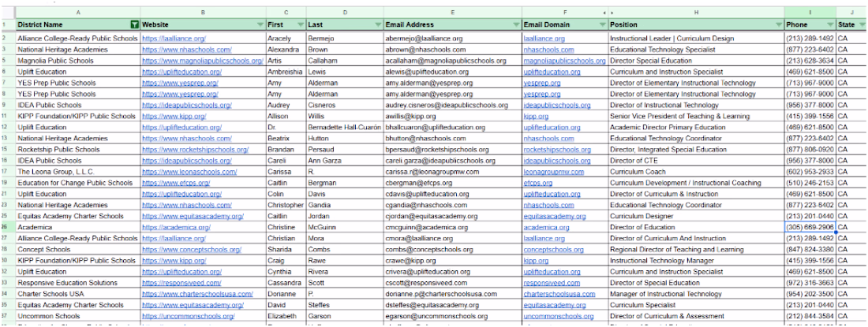Image resolution: width=868 pixels, height=327 pixels.
Task: Select email cell 'audrey.cisneros@ideapublicschools.org'
Action: [x=453, y=105]
